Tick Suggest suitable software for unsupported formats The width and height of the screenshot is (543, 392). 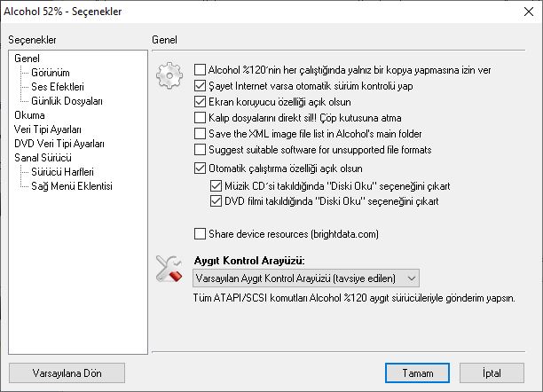(x=200, y=149)
